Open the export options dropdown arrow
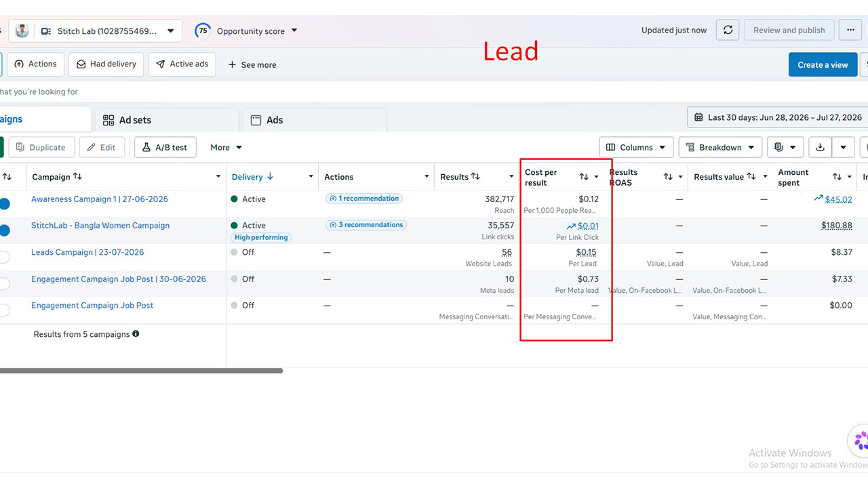The image size is (868, 488). click(x=843, y=147)
